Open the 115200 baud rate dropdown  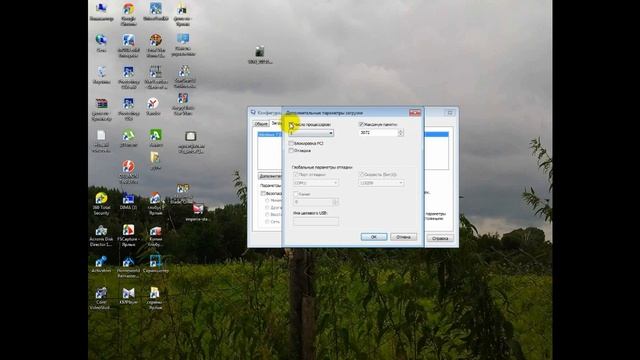coord(381,183)
